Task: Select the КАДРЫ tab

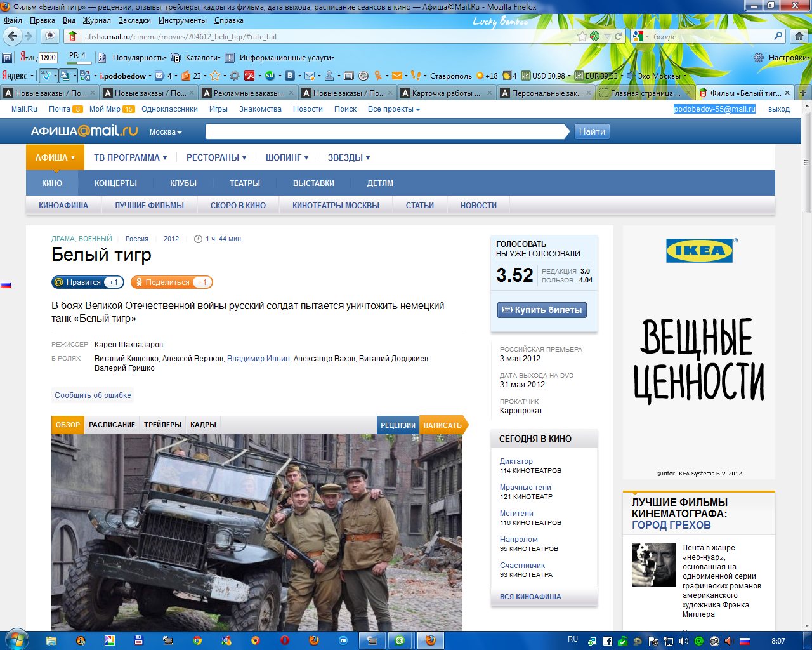Action: 203,425
